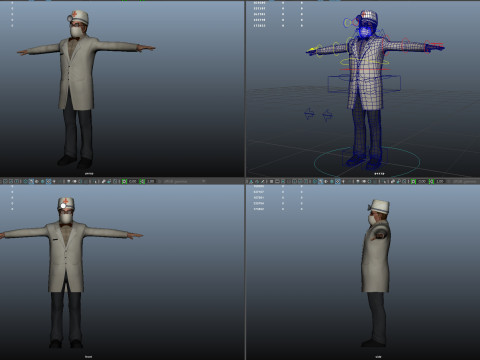Toggle Textured display in side panel toolbar
Image resolution: width=480 pixels, height=360 pixels.
click(338, 181)
